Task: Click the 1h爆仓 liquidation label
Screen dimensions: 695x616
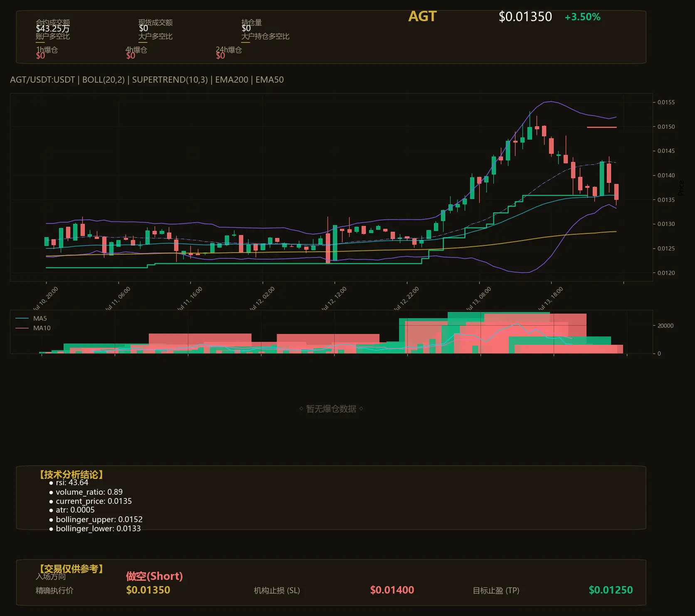Action: pos(47,50)
